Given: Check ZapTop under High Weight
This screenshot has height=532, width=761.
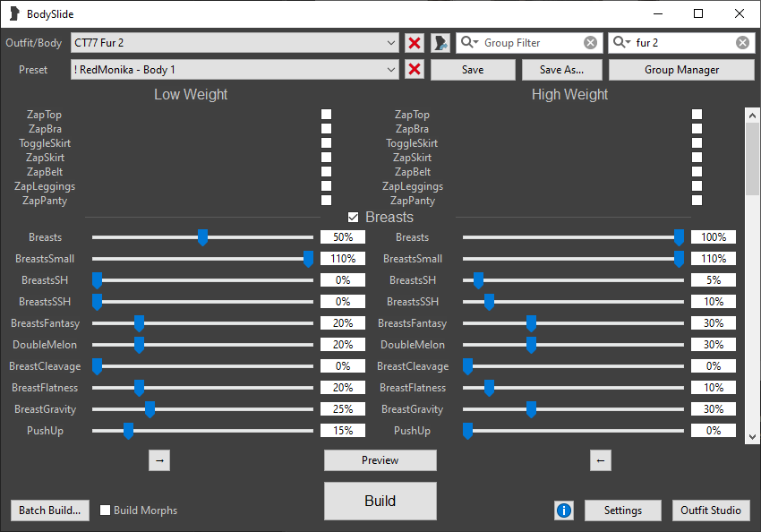Looking at the screenshot, I should [697, 114].
